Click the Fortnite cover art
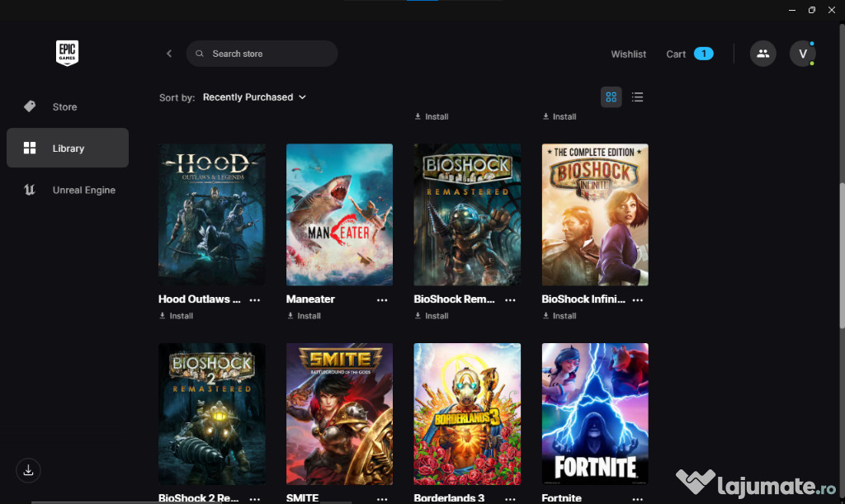 pos(595,414)
